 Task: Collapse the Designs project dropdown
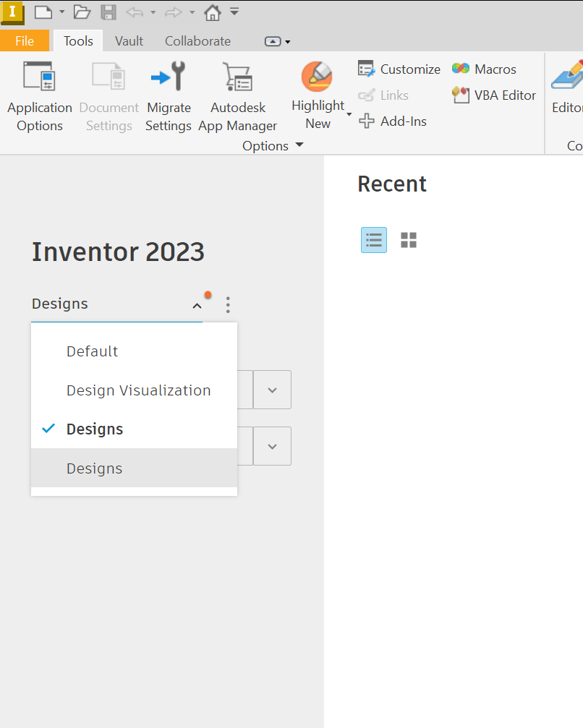point(197,306)
